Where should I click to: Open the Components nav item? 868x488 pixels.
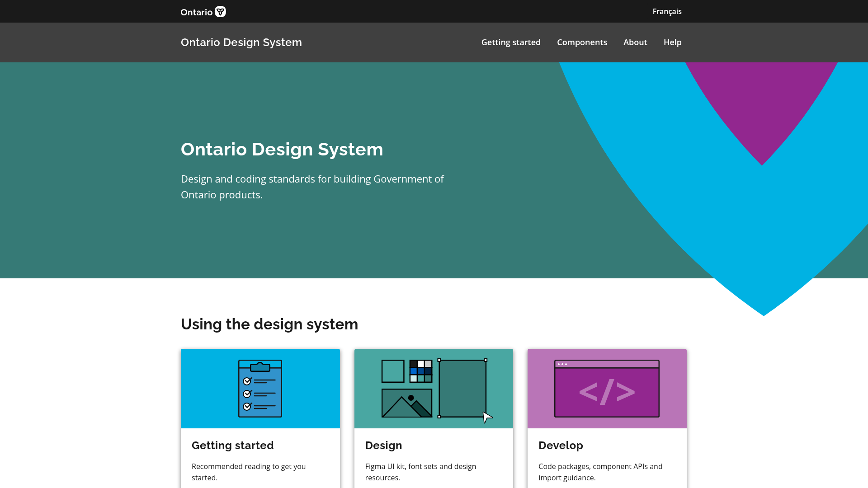tap(582, 42)
